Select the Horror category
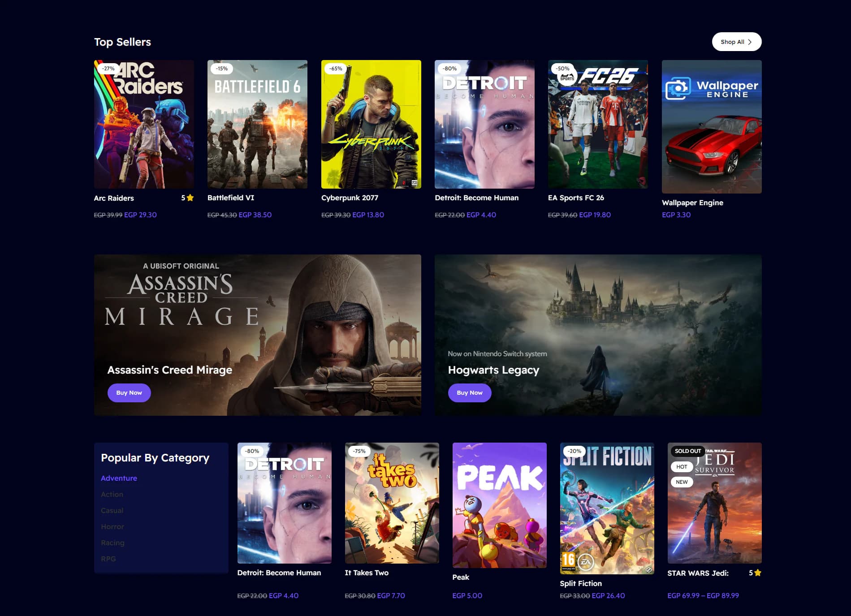The height and width of the screenshot is (616, 851). coord(112,526)
